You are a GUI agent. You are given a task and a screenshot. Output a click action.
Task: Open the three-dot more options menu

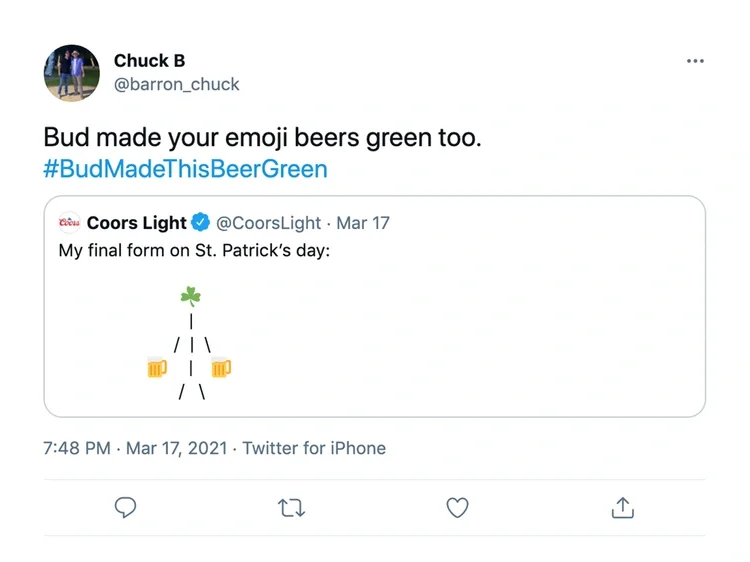695,61
